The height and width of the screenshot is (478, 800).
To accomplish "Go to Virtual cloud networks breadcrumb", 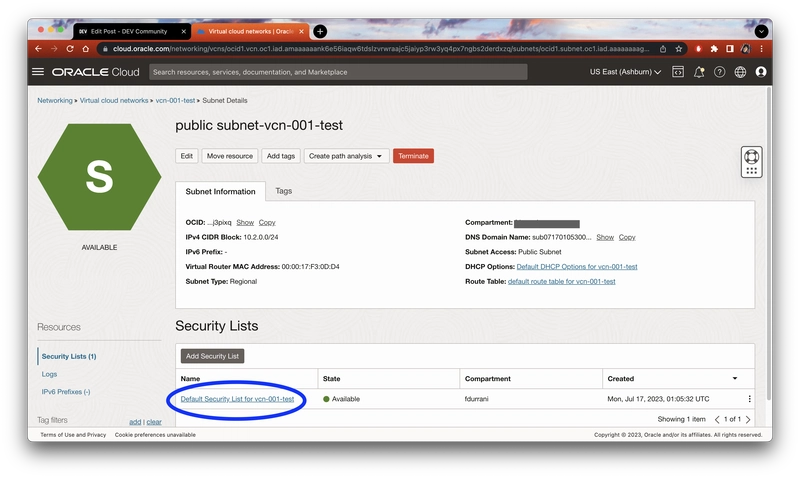I will tap(114, 100).
